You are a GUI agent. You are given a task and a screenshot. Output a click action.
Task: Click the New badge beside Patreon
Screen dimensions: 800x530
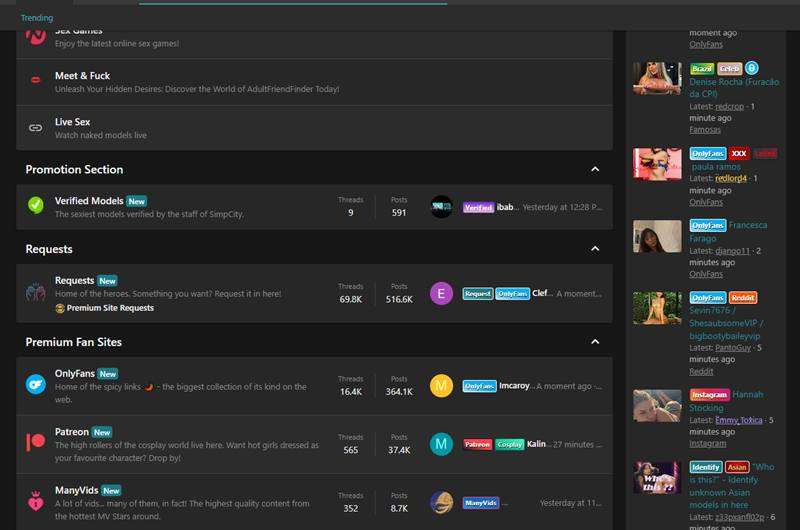[x=102, y=433]
